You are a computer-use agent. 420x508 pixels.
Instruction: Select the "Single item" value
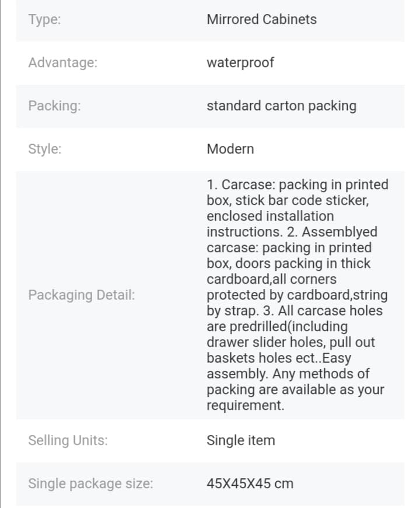(x=240, y=440)
